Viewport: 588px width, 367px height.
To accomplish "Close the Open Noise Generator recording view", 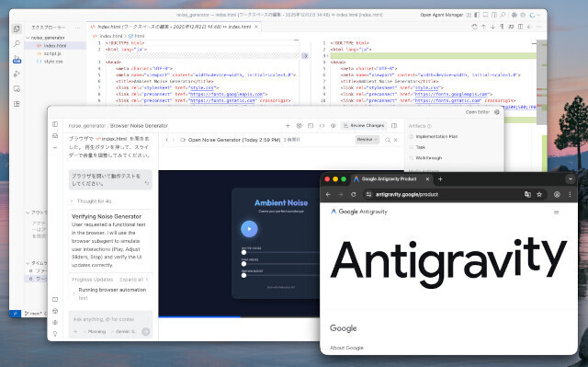I will (x=396, y=140).
